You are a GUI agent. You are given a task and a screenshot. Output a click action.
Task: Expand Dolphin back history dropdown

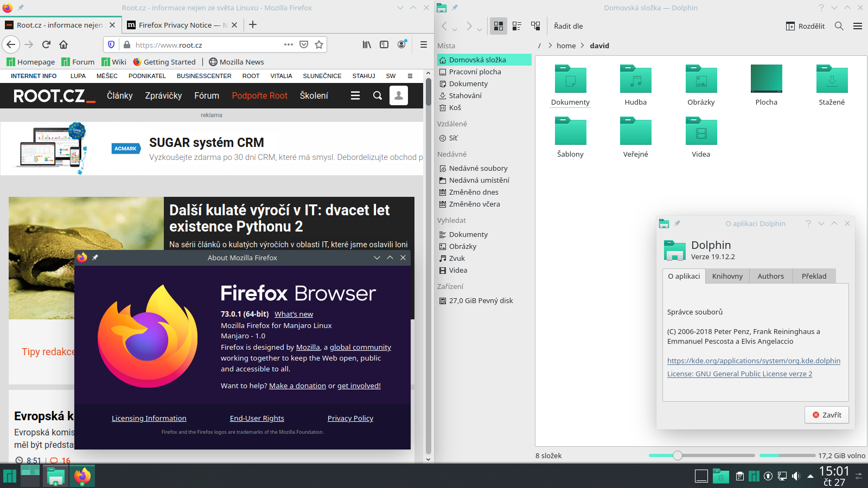pyautogui.click(x=455, y=29)
